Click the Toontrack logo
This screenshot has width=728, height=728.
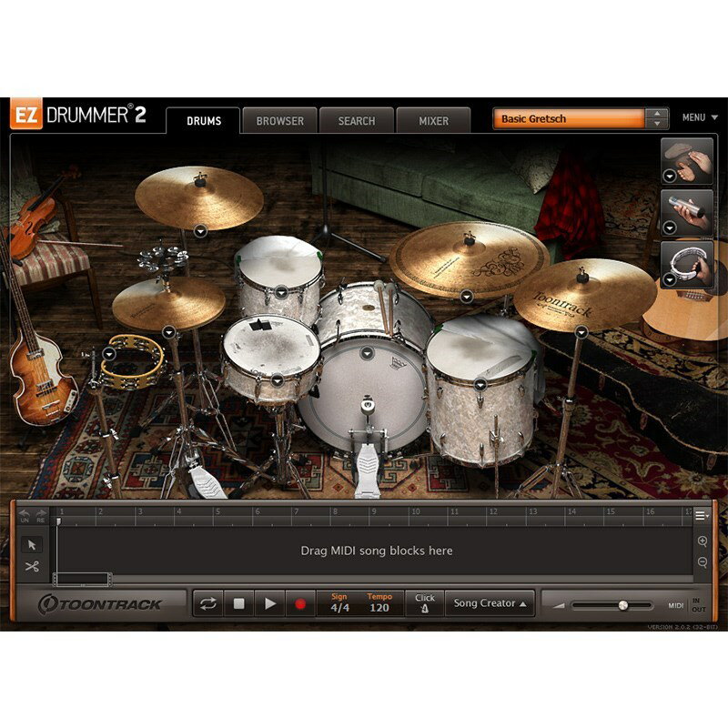[100, 604]
